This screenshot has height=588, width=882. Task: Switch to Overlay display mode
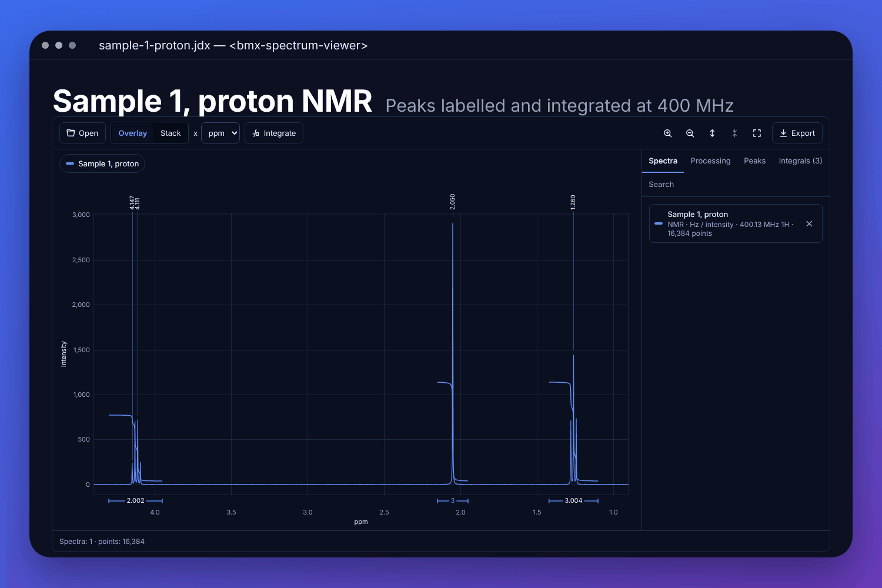pos(132,133)
